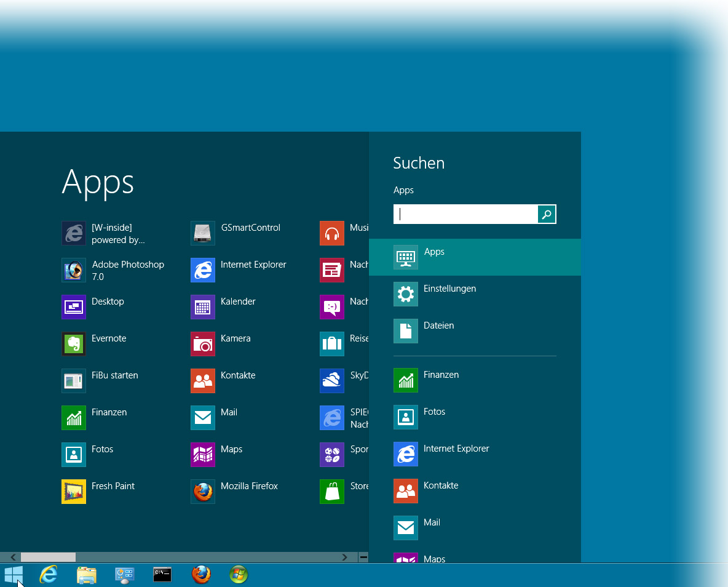Open Maps in the Apps list
The image size is (728, 587).
click(203, 455)
